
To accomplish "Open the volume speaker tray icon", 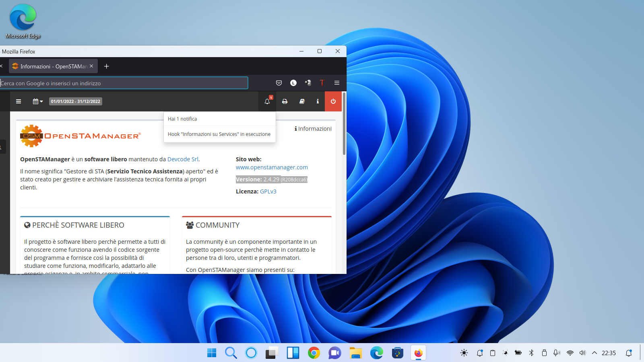I will point(582,353).
